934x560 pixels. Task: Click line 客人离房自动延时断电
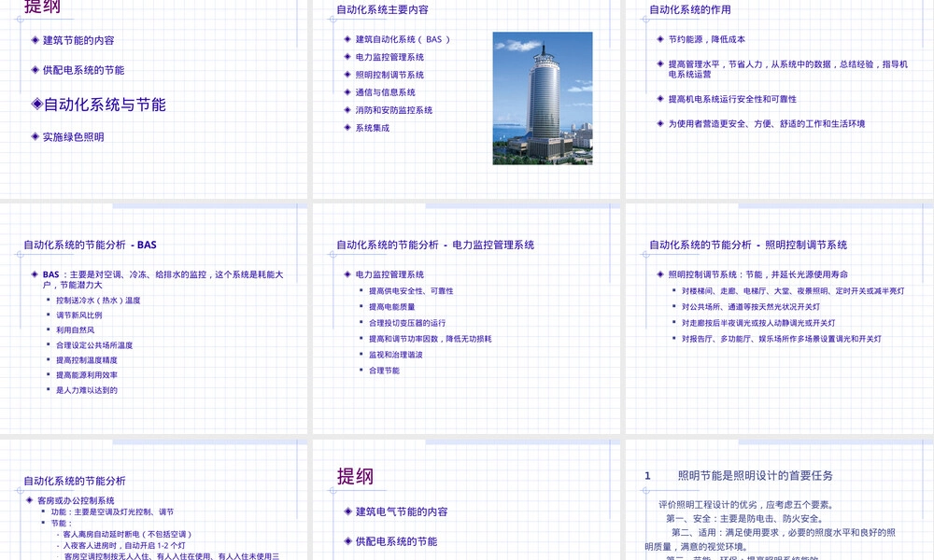127,535
